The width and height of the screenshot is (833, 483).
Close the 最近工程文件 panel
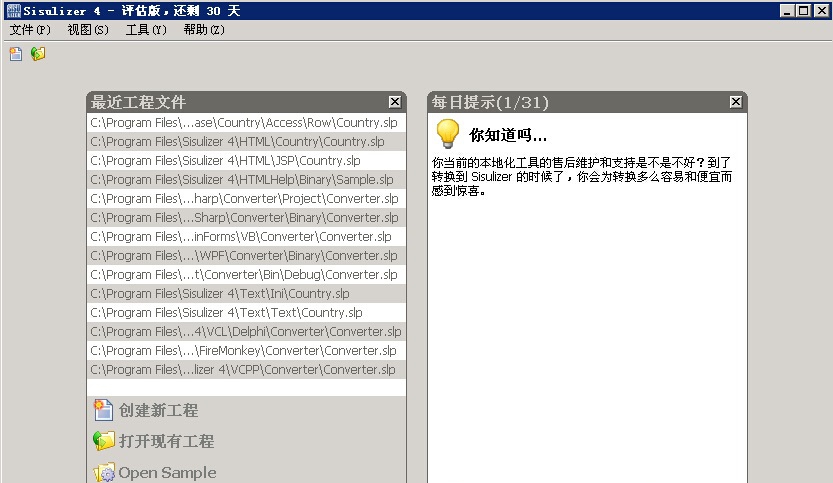[x=395, y=101]
